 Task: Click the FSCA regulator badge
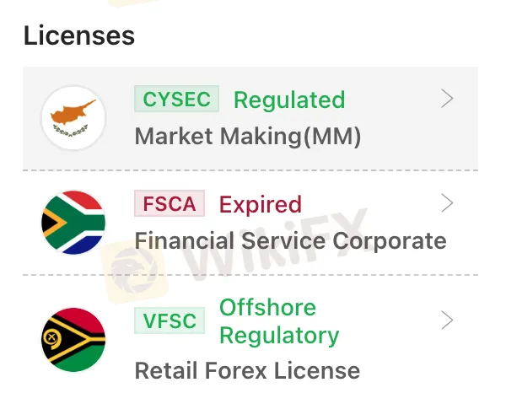pyautogui.click(x=170, y=204)
